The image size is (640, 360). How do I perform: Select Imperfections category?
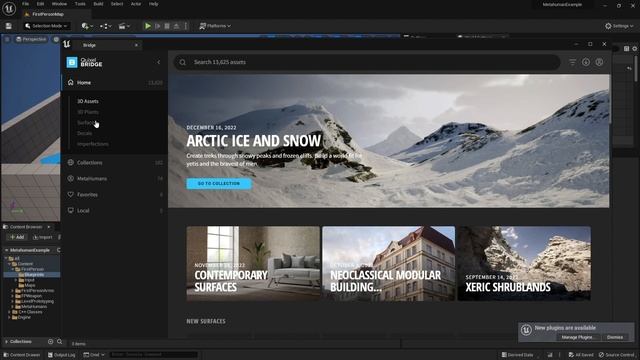pos(93,144)
